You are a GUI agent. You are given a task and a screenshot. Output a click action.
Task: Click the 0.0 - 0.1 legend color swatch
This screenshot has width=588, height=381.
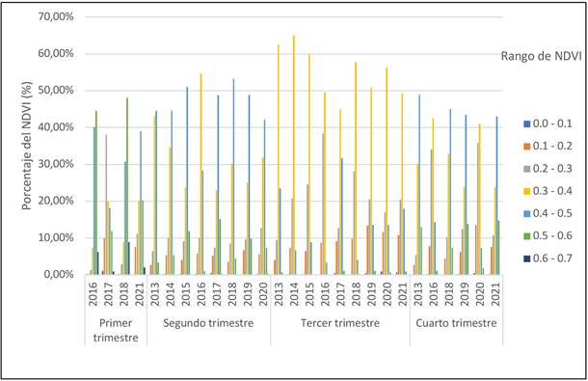[x=526, y=123]
